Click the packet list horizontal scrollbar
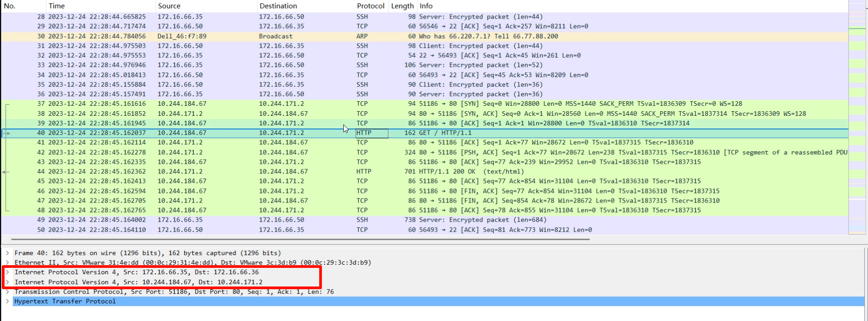Viewport: 868px width, 321px height. (x=300, y=239)
